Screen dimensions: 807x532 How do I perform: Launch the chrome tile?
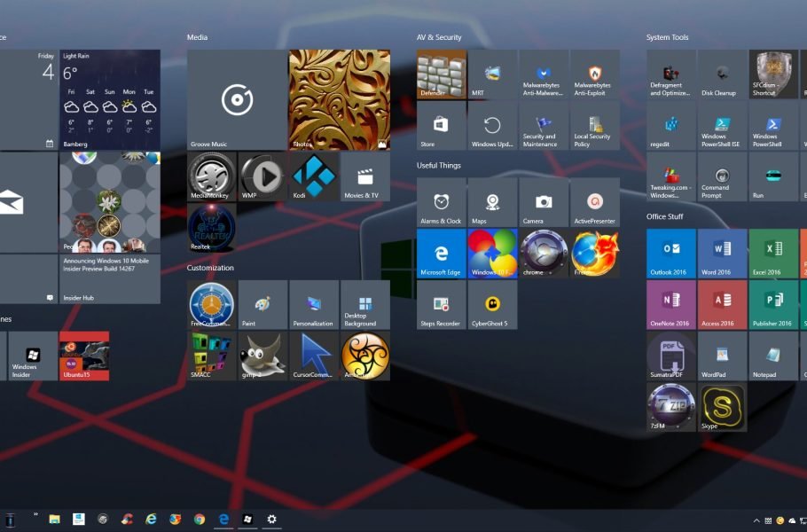point(544,253)
